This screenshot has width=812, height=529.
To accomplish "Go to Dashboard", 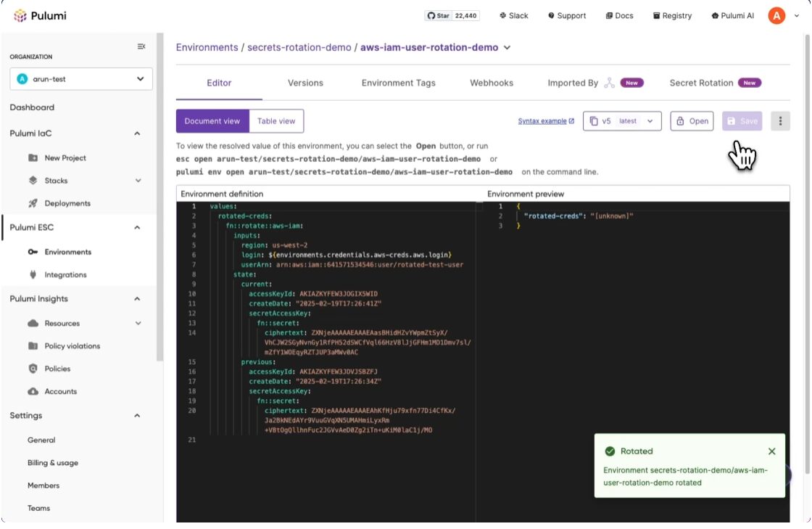I will pyautogui.click(x=32, y=107).
